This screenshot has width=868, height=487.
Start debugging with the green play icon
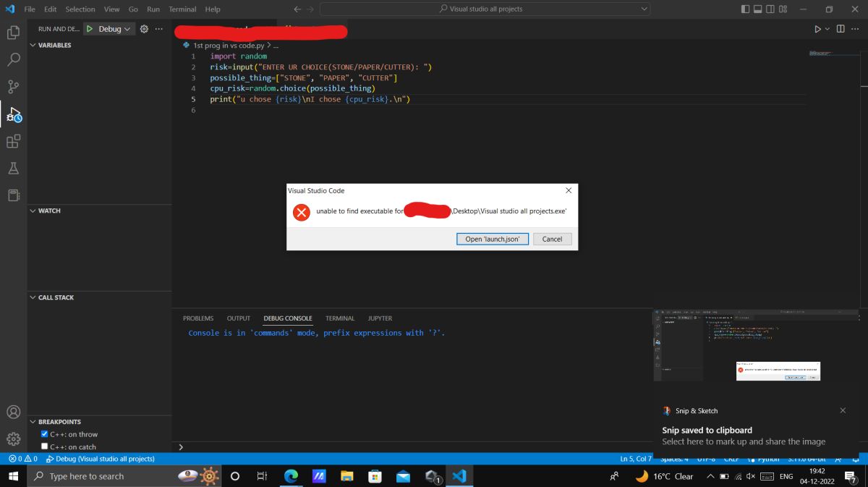click(x=89, y=29)
